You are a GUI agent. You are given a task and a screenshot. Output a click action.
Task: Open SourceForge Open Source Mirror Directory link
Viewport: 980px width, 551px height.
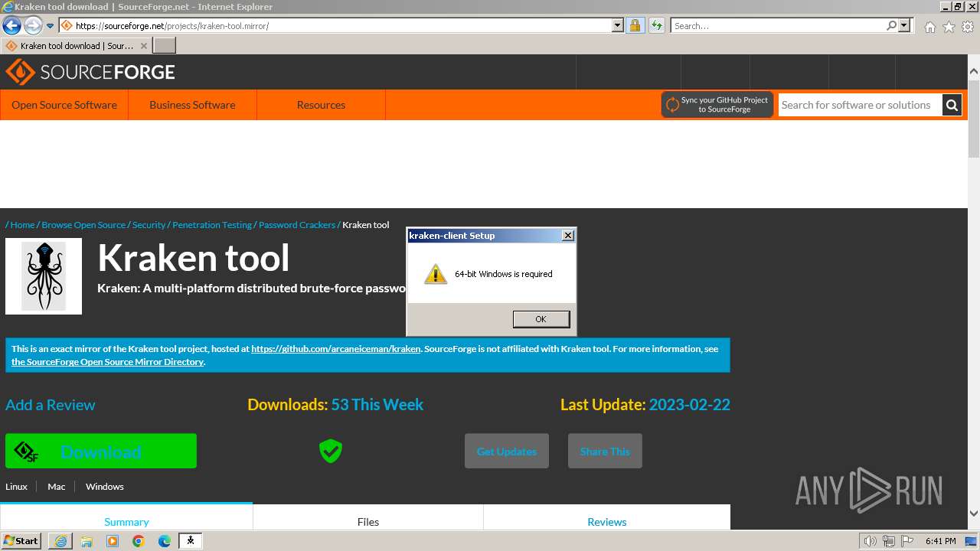[x=107, y=362]
